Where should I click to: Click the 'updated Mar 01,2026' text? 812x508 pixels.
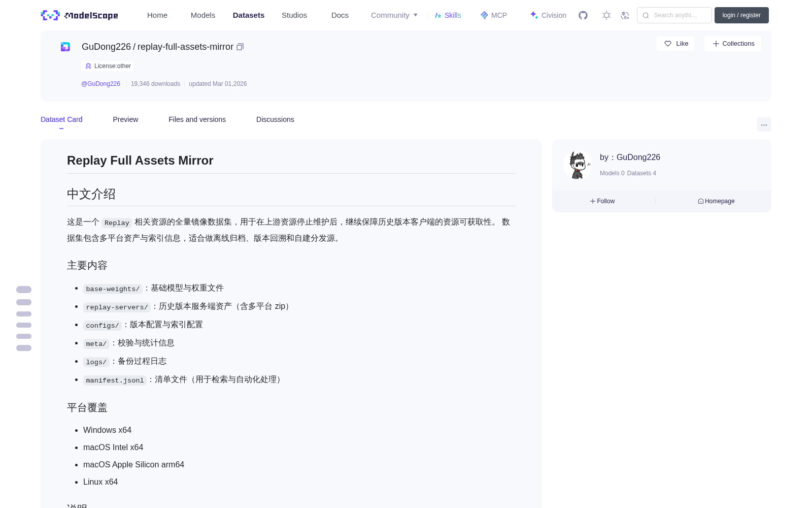[218, 84]
